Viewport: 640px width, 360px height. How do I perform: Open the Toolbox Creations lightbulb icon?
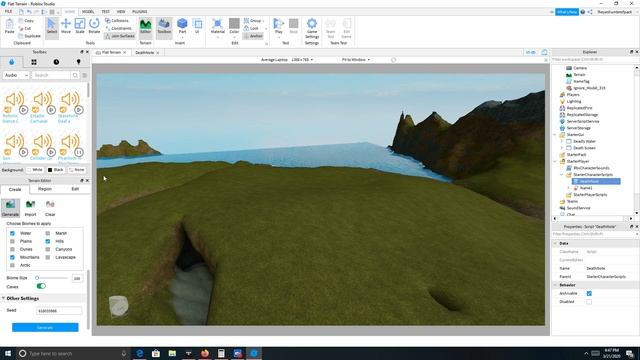(x=78, y=62)
